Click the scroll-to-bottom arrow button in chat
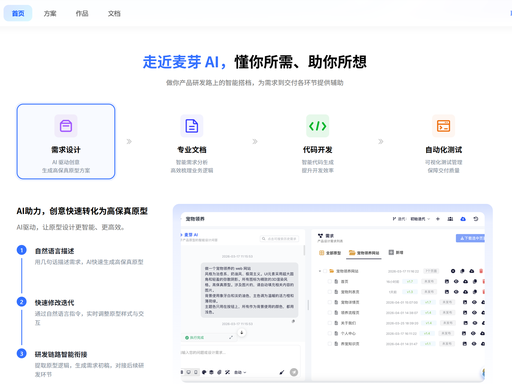This screenshot has height=384, width=512. coord(242,332)
